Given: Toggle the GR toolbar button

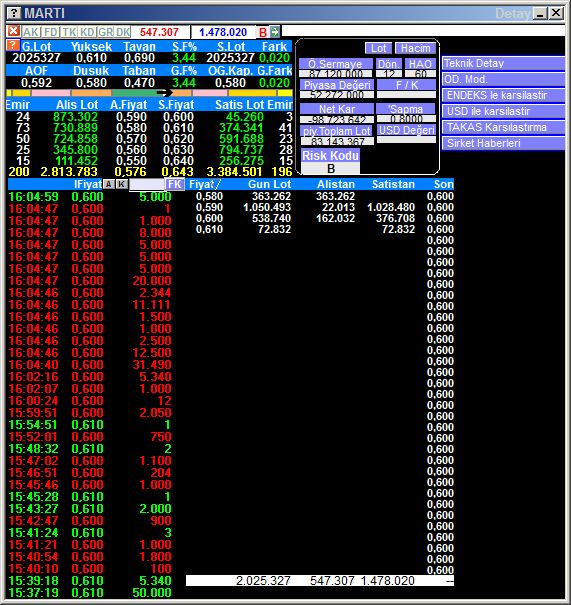Looking at the screenshot, I should (x=105, y=32).
